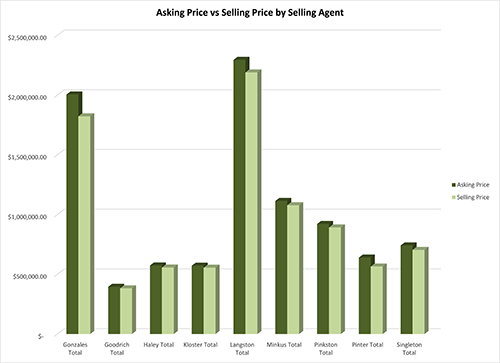Image resolution: width=500 pixels, height=363 pixels.
Task: Select Singleton Total selling price bar
Action: click(x=419, y=292)
